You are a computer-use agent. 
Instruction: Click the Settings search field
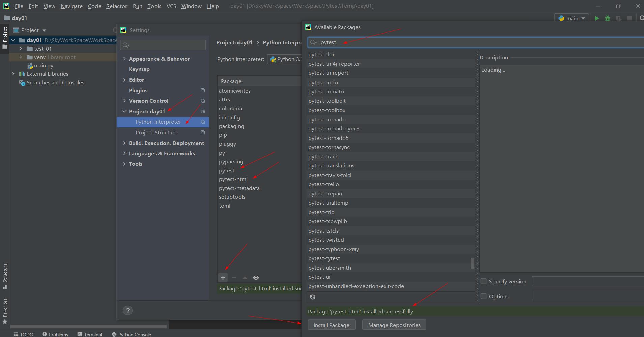pos(163,45)
